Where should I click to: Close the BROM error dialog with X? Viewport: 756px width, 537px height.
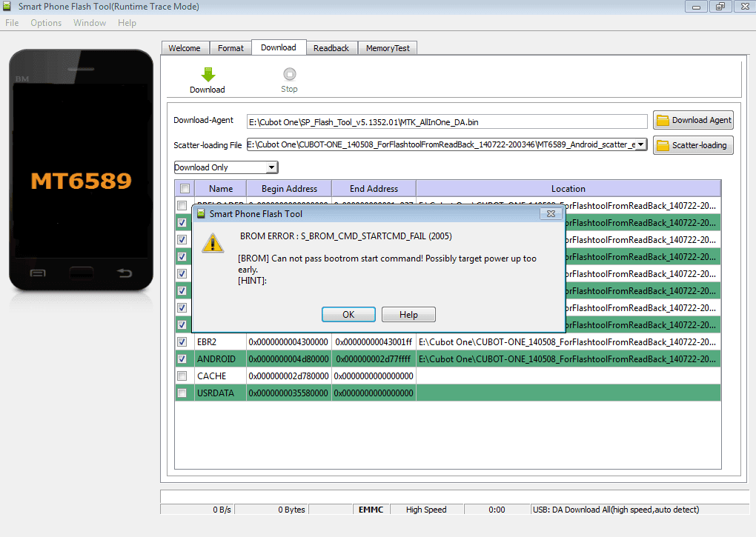551,214
